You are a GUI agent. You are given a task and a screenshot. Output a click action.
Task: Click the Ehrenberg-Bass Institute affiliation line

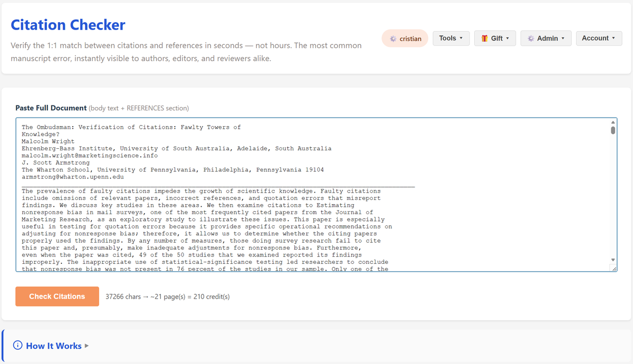pos(177,149)
